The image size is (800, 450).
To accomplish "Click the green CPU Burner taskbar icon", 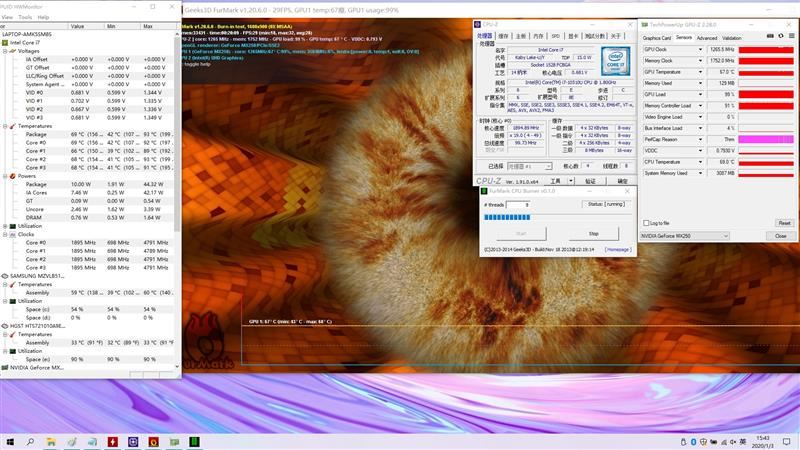I will point(194,442).
